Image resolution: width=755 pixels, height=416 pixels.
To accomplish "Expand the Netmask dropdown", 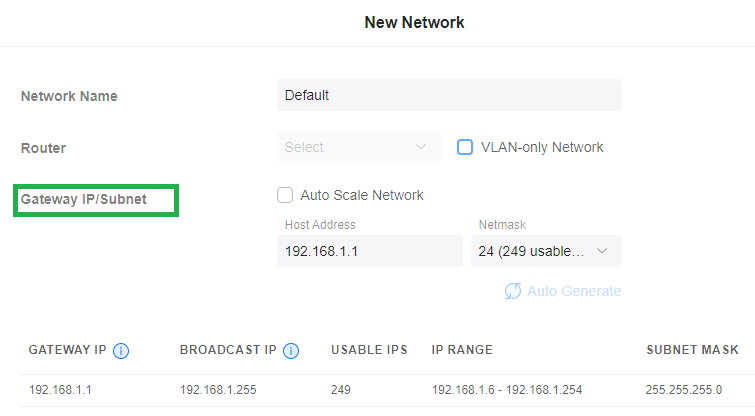I will pyautogui.click(x=546, y=251).
